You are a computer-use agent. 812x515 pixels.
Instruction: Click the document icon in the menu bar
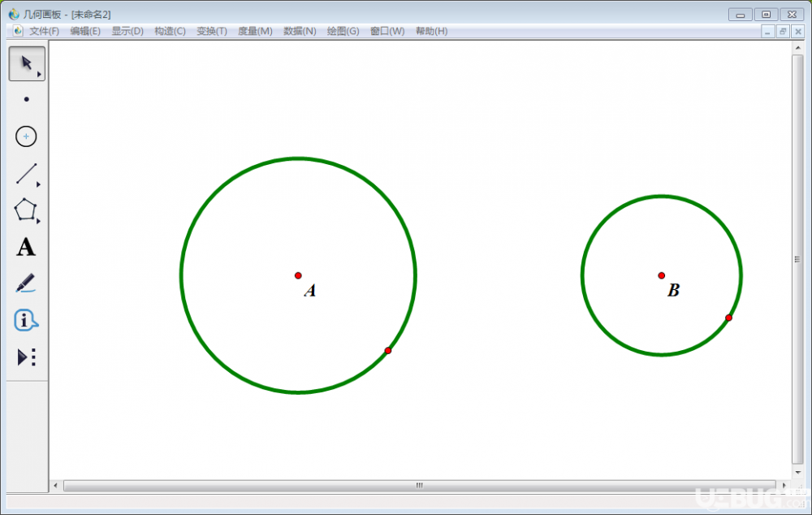18,31
